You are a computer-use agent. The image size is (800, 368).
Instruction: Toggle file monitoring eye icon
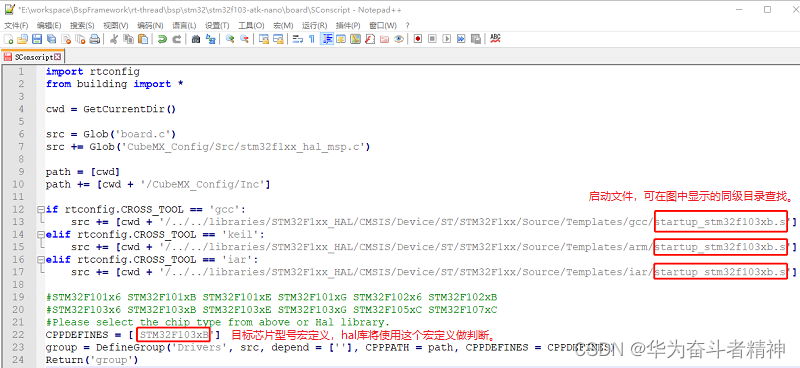[398, 39]
